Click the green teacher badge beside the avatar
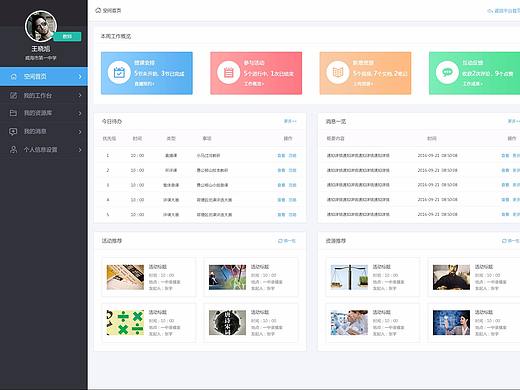 point(67,36)
